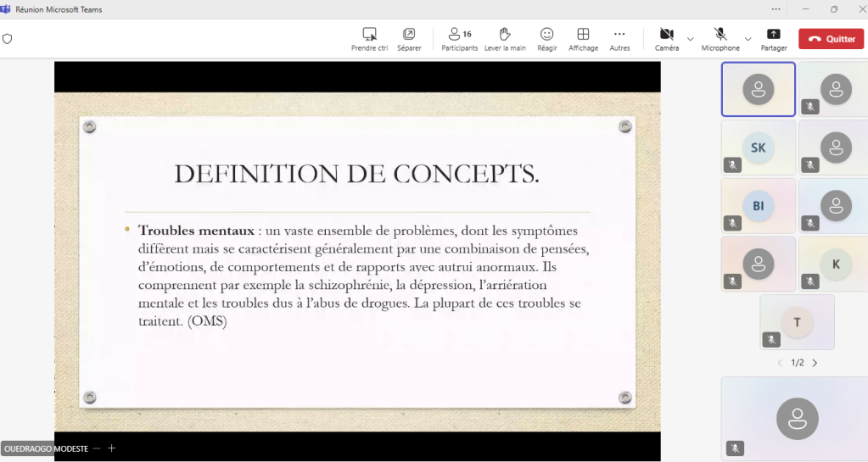Open the Autres more options menu
The image size is (868, 462).
pyautogui.click(x=619, y=35)
